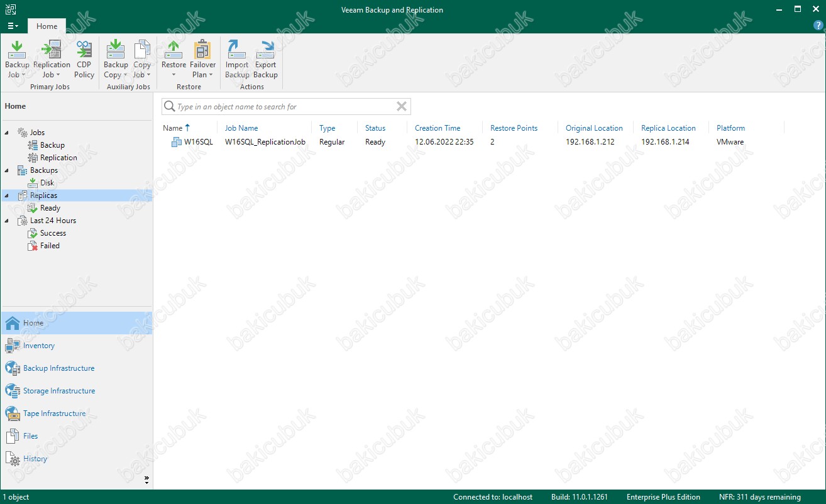The height and width of the screenshot is (504, 826).
Task: Select Last 24 Hours node
Action: [x=53, y=221]
